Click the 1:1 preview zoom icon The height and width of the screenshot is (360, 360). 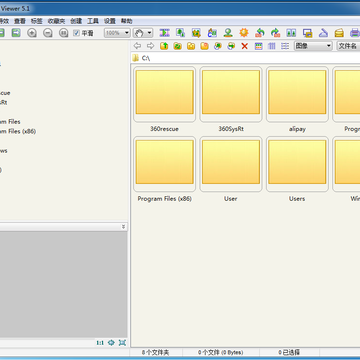click(100, 343)
